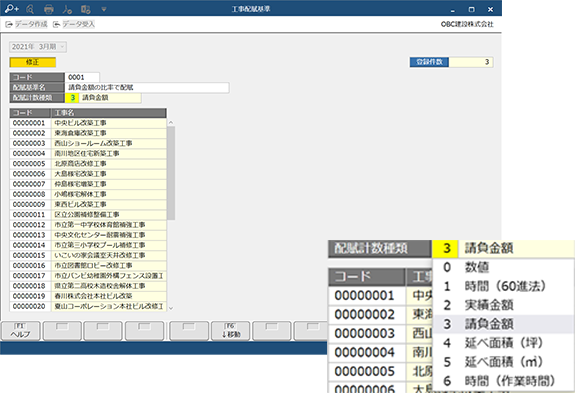Click code cell 00000006 in the main table
Screen dimensions: 575x393
point(30,174)
